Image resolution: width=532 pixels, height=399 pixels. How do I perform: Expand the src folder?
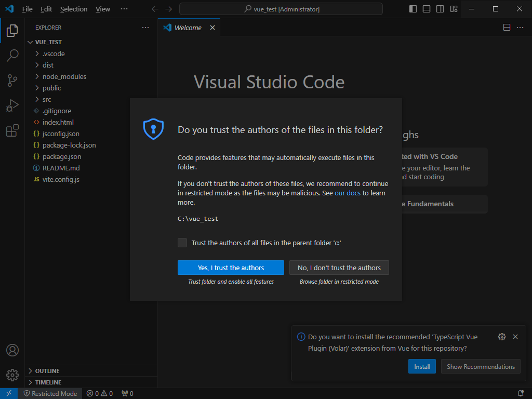[x=91, y=99]
